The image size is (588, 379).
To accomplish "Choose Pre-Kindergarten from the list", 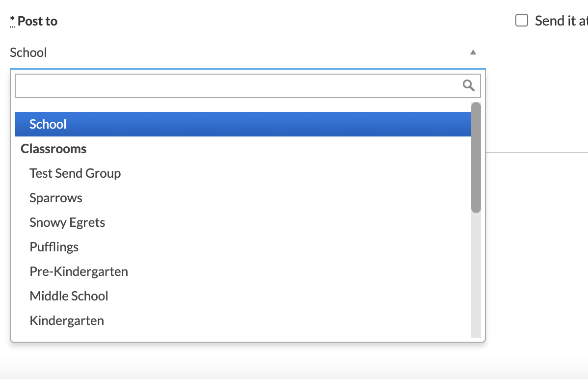I will coord(243,271).
